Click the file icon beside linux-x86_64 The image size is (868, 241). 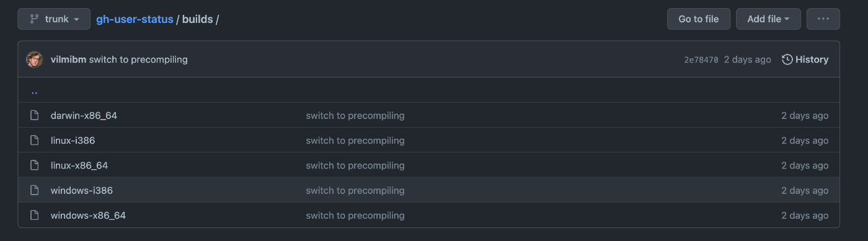click(35, 165)
